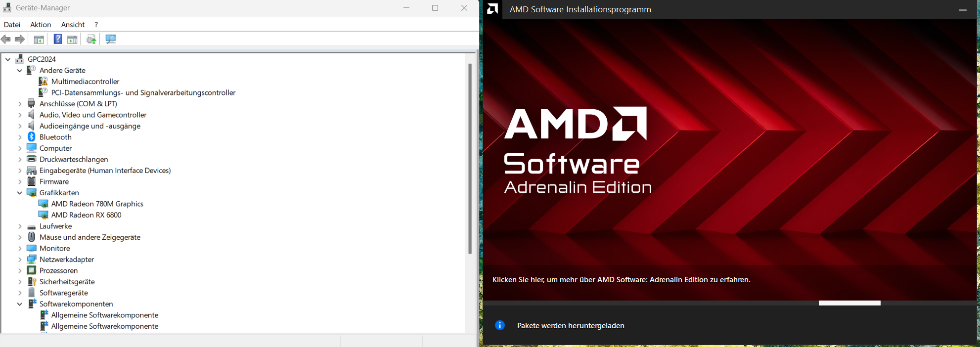Select first Allgemeine Softwarekomponente entry
Viewport: 980px width, 347px height.
(105, 315)
